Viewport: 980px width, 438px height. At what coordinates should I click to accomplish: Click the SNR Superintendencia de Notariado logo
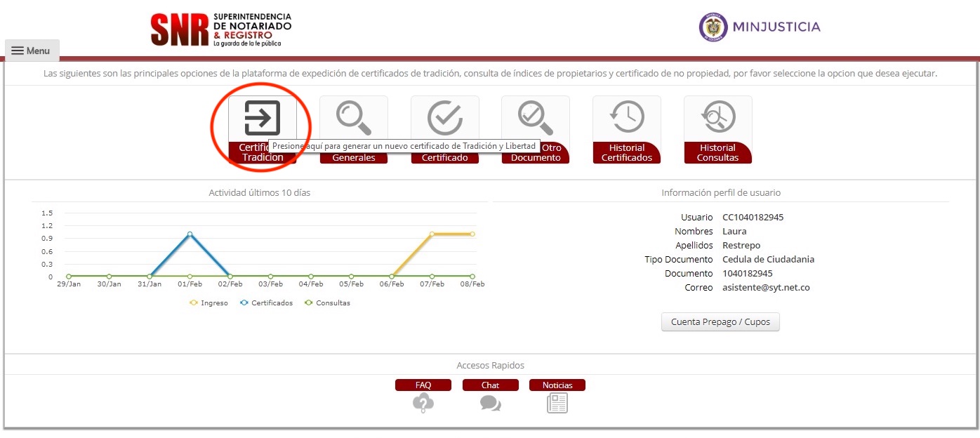click(x=220, y=29)
